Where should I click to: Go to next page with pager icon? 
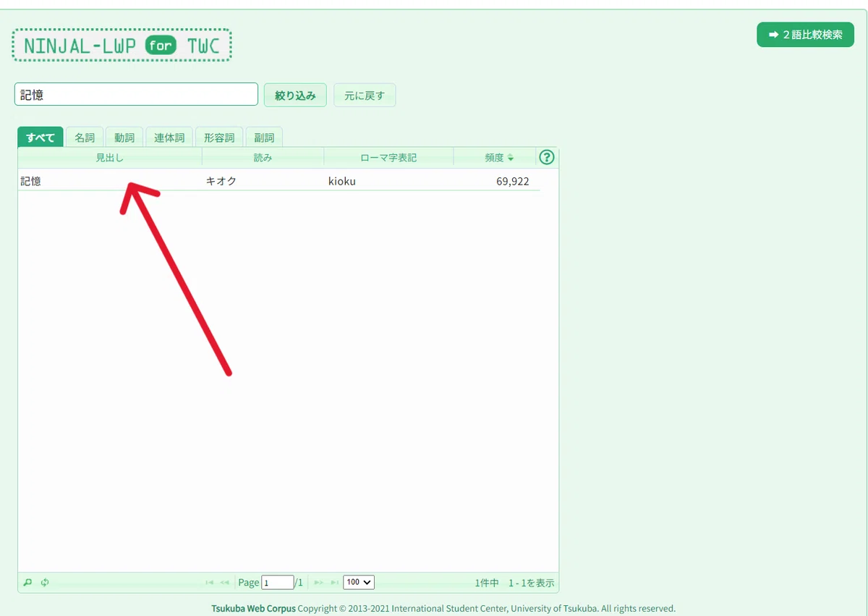[319, 583]
